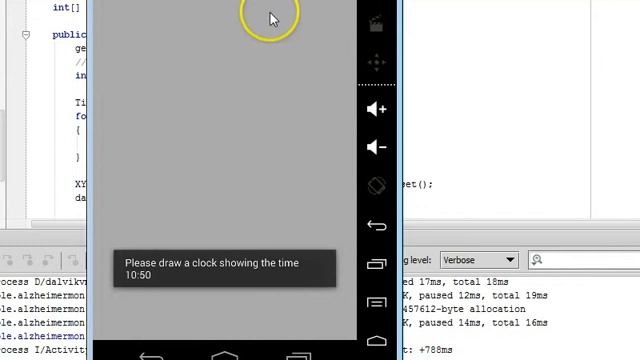Open the Verbose log level dropdown
This screenshot has height=360, width=640.
(x=479, y=260)
